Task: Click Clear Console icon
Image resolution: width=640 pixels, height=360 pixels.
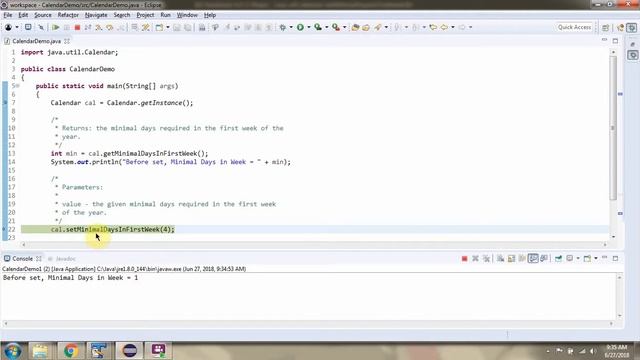Action: pyautogui.click(x=500, y=258)
